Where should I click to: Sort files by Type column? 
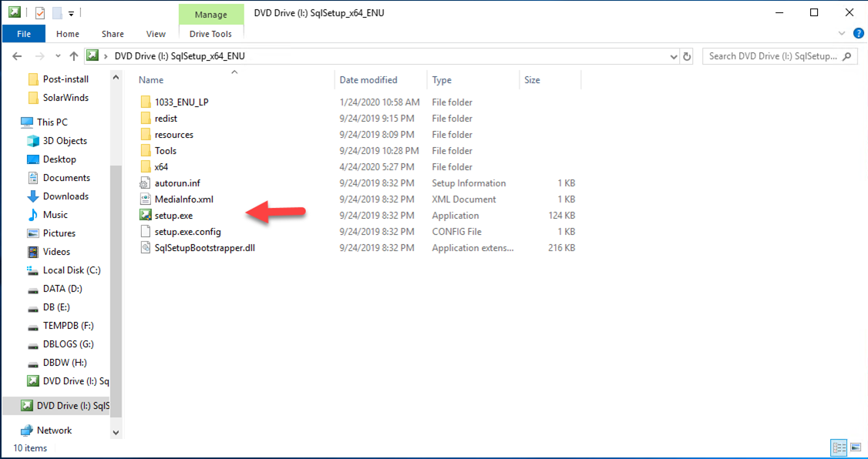[x=442, y=80]
